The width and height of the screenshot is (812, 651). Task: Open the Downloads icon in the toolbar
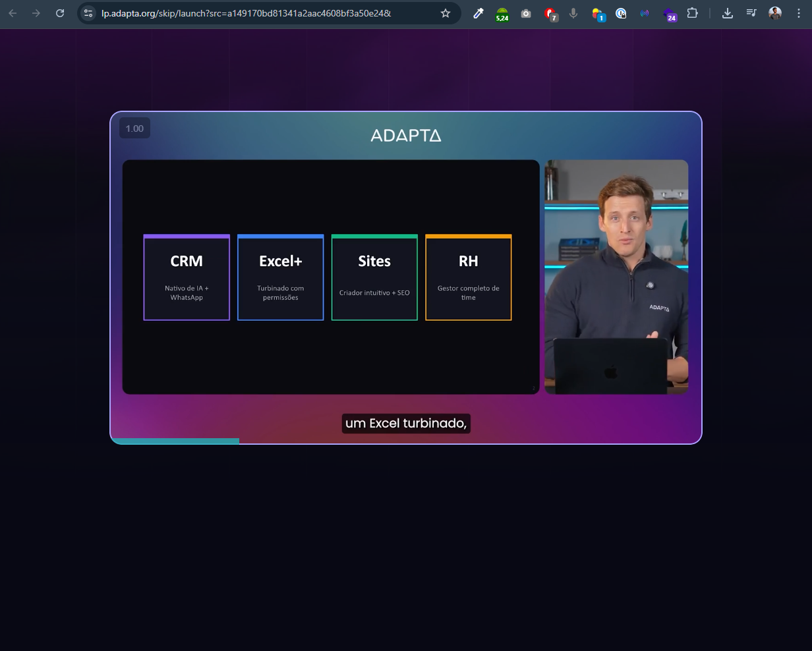click(x=728, y=13)
